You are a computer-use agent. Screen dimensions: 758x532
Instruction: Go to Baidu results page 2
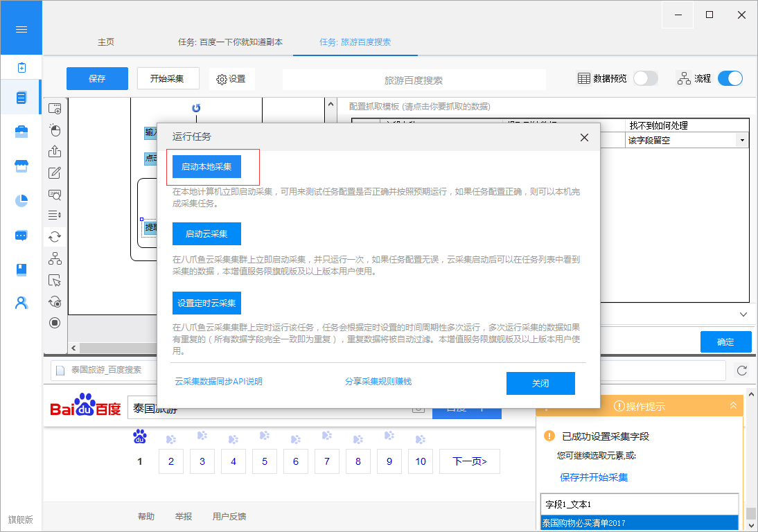pyautogui.click(x=170, y=461)
